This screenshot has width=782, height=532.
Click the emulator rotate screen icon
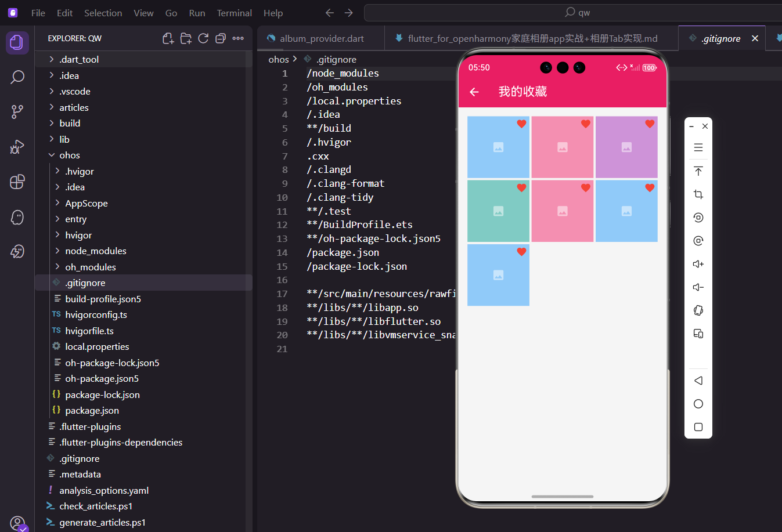(698, 310)
